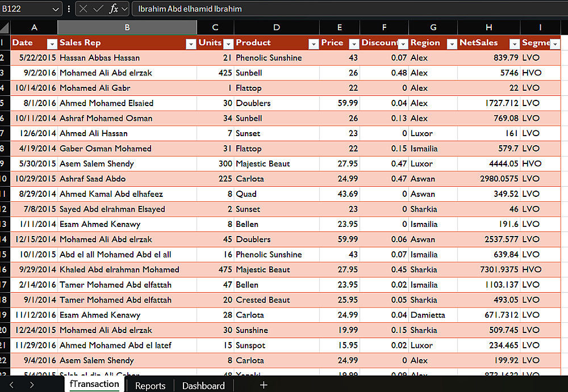Select Ashraf Mohamed Osman cell
568x392 pixels.
(127, 119)
